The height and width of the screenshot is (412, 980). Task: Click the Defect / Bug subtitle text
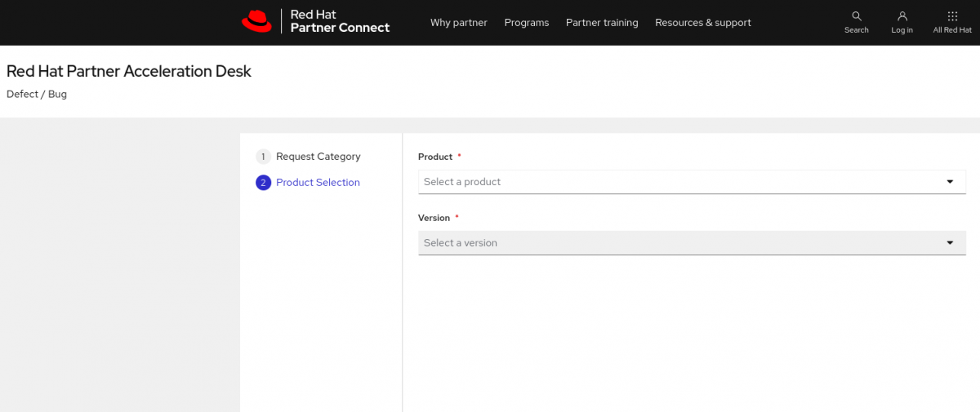[x=37, y=94]
